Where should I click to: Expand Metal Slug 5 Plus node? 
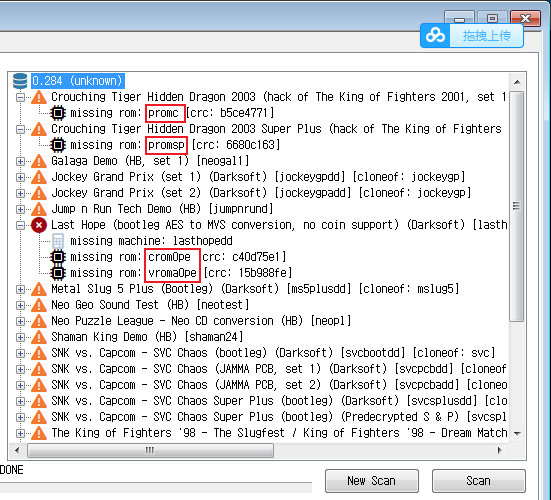20,289
